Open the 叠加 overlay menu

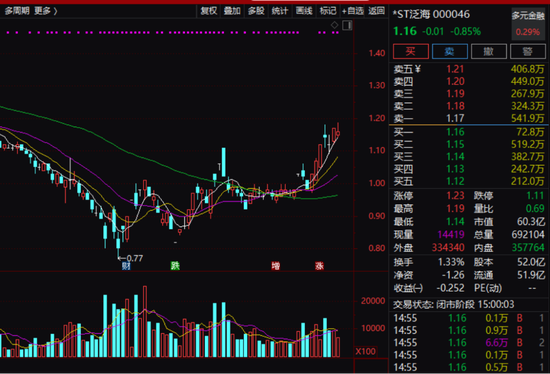(x=232, y=11)
